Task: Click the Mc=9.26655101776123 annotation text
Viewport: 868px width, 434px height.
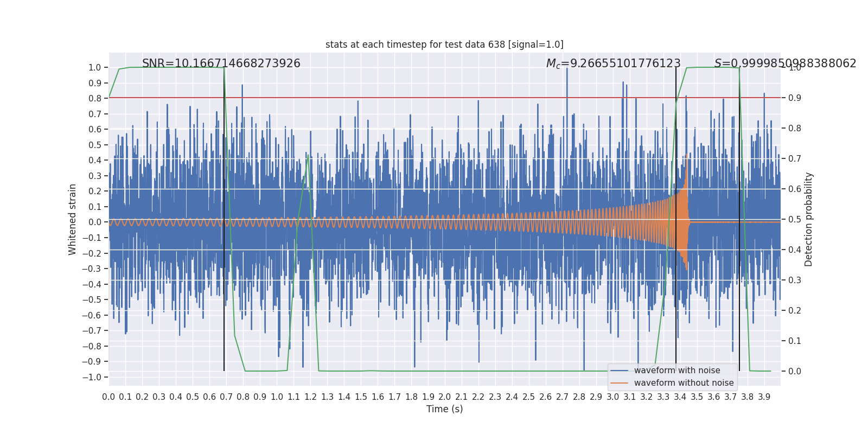Action: [x=613, y=63]
